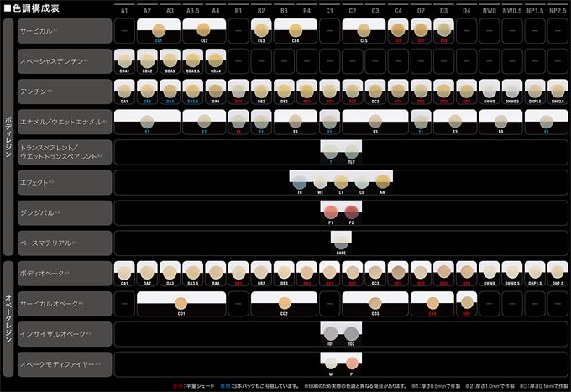This screenshot has width=571, height=392.
Task: Select the NW0 column header
Action: tap(490, 11)
